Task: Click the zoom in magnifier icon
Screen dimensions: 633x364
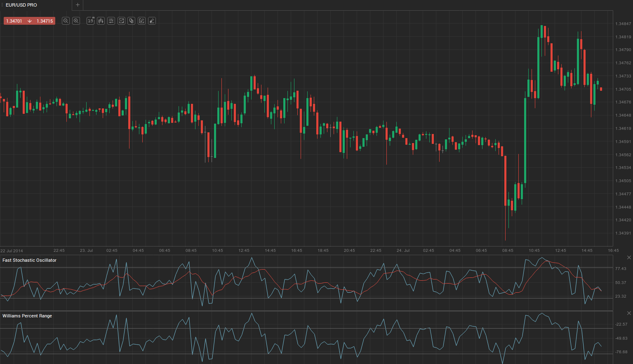Action: point(76,21)
